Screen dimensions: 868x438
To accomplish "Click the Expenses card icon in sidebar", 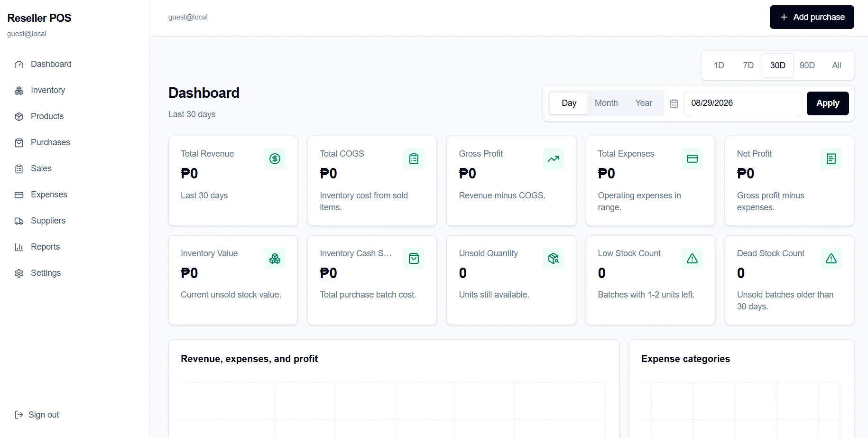I will point(19,195).
